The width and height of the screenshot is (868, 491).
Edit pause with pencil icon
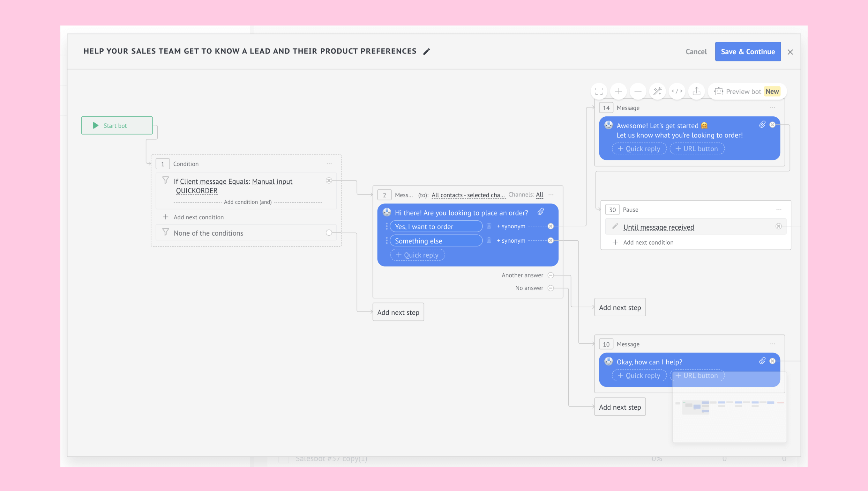pyautogui.click(x=615, y=226)
